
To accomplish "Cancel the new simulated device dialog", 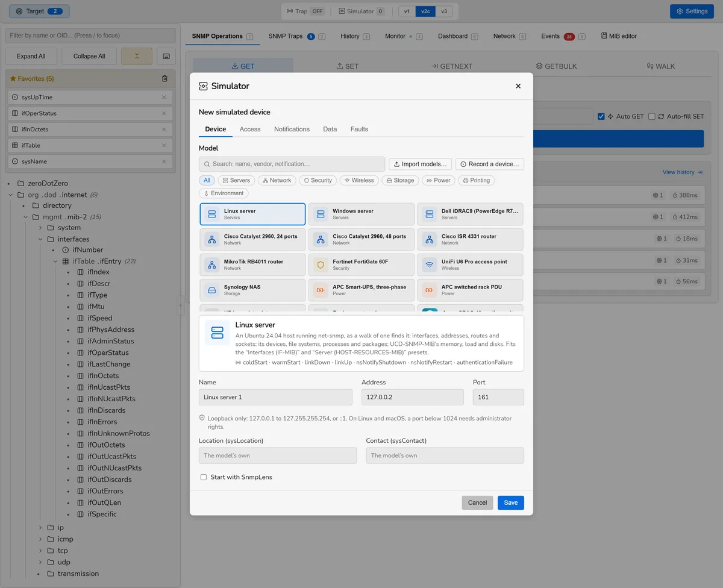I will (x=477, y=502).
